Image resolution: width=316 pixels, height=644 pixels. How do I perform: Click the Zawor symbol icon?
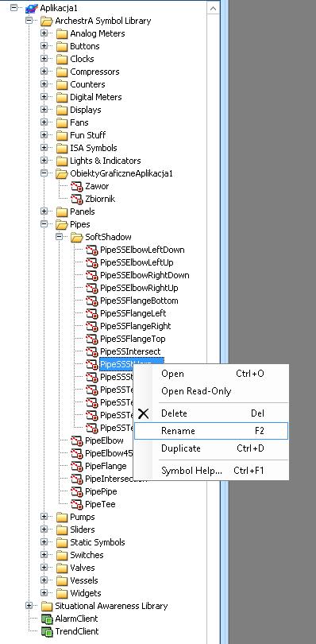pos(77,186)
